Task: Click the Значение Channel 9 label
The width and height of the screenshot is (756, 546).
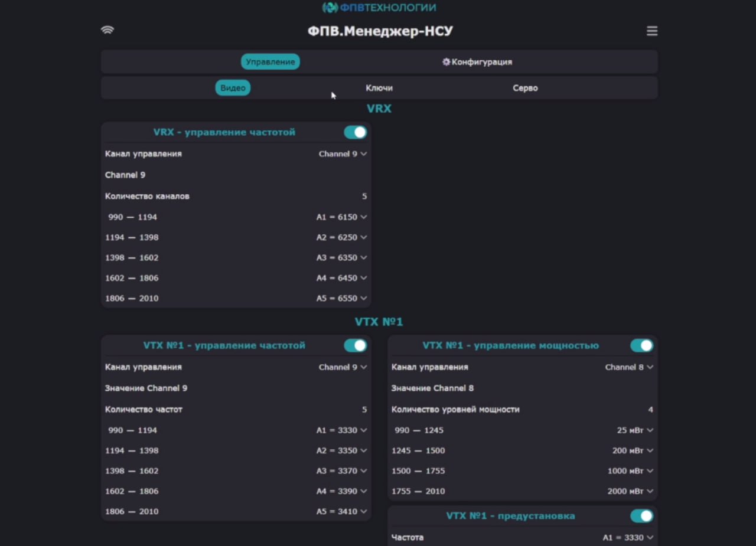Action: [x=146, y=388]
